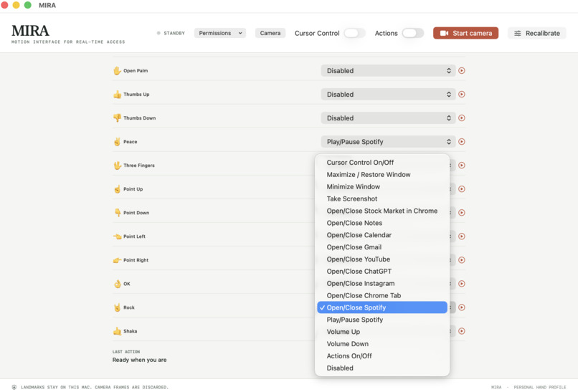
Task: Click the MIRA logo title
Action: (30, 31)
